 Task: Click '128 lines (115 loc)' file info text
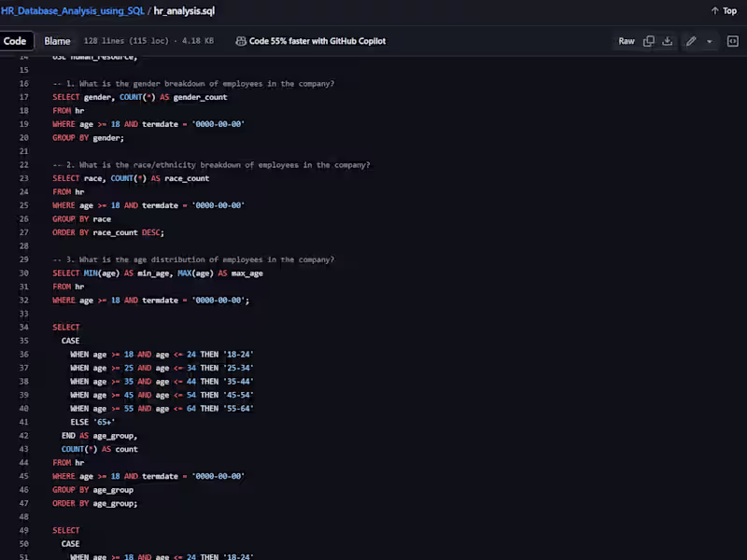tap(126, 41)
